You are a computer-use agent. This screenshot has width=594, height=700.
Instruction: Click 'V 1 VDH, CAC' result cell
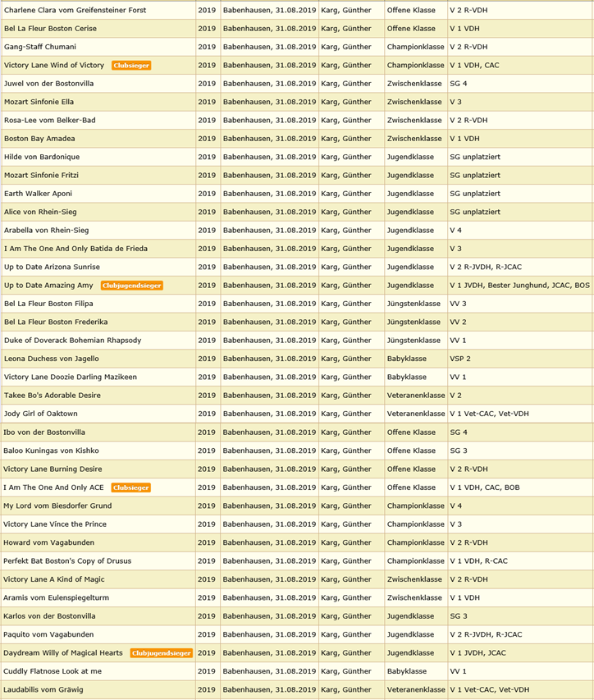(475, 65)
